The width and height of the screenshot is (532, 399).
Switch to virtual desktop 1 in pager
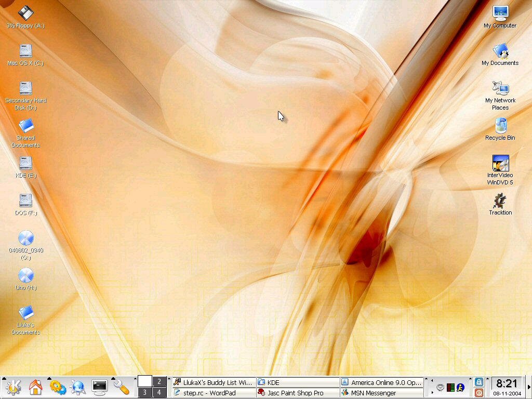pos(145,381)
